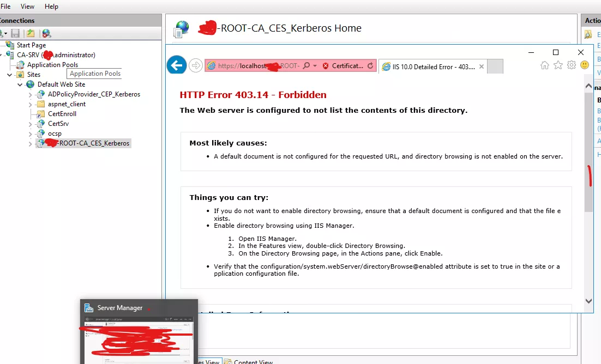601x364 pixels.
Task: Click the browser vertical scrollbar thumb
Action: [x=589, y=151]
